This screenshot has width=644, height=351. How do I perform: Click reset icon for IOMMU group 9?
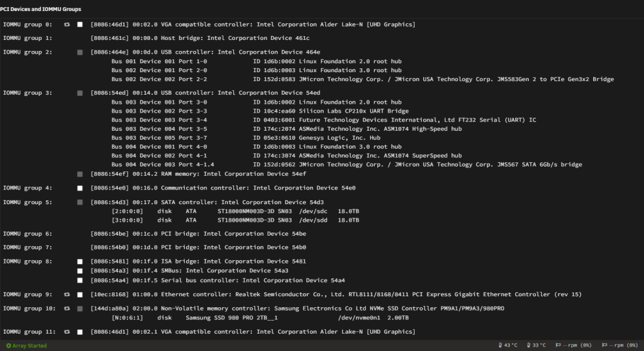(x=67, y=294)
